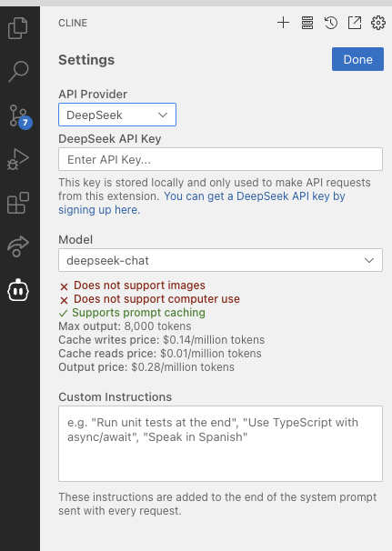392x551 pixels.
Task: Focus the DeepSeek API Key input field
Action: pyautogui.click(x=220, y=159)
